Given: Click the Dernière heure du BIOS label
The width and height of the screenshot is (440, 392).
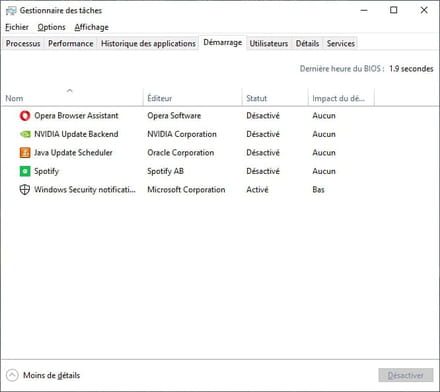Looking at the screenshot, I should pyautogui.click(x=342, y=69).
